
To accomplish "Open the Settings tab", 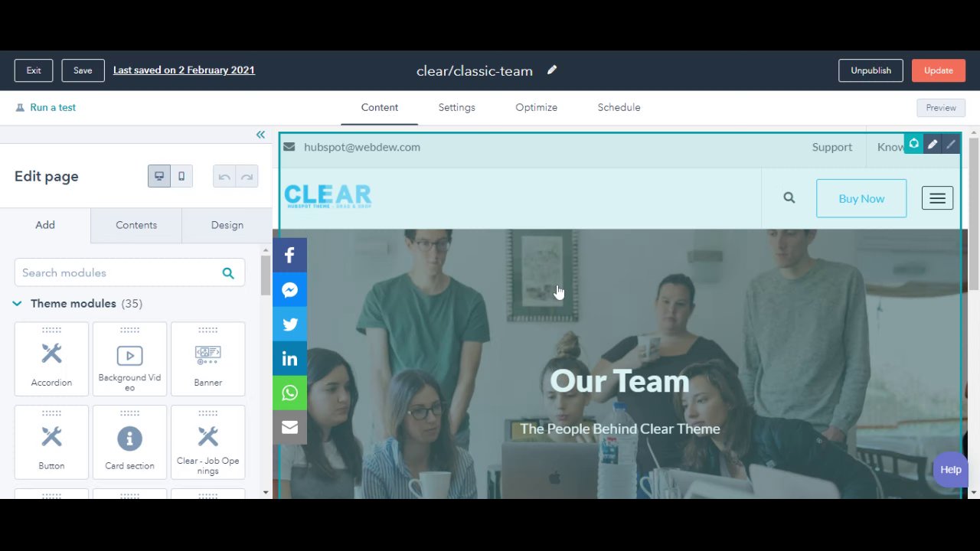I will 457,107.
